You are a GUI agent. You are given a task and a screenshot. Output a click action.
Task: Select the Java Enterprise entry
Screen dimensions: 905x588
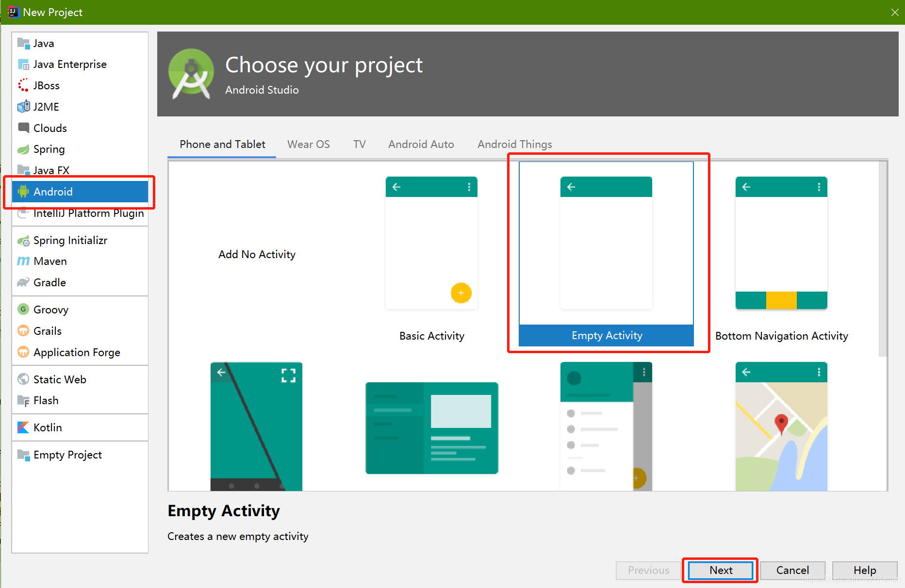click(80, 65)
